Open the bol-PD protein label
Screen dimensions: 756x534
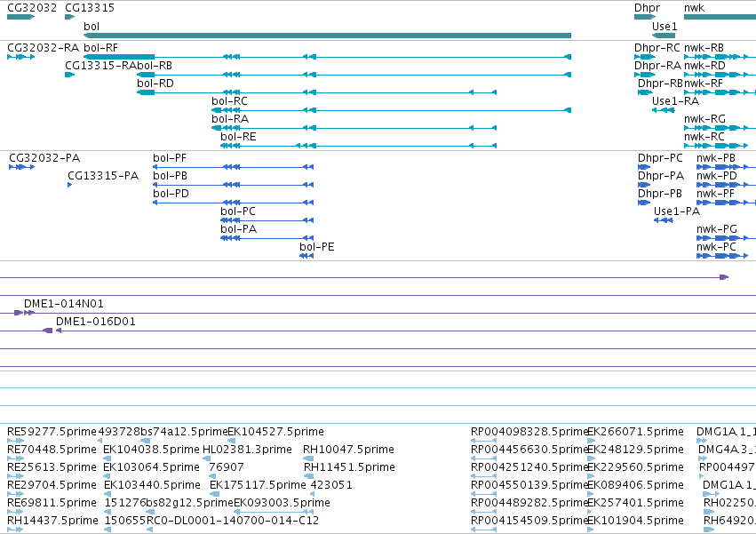pyautogui.click(x=171, y=194)
